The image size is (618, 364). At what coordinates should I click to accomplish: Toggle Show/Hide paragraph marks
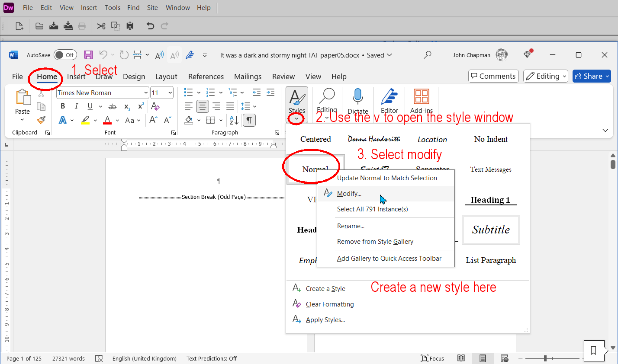(x=249, y=120)
